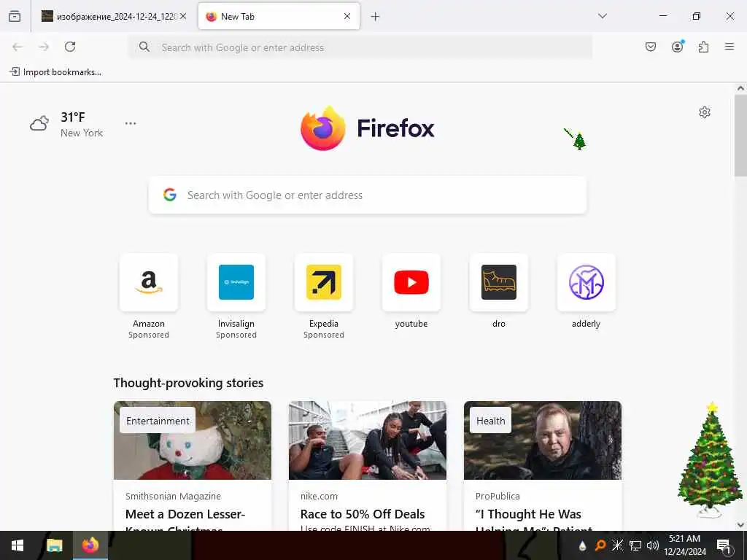Image resolution: width=747 pixels, height=560 pixels.
Task: Click the Firefox taskbar icon
Action: tap(90, 545)
